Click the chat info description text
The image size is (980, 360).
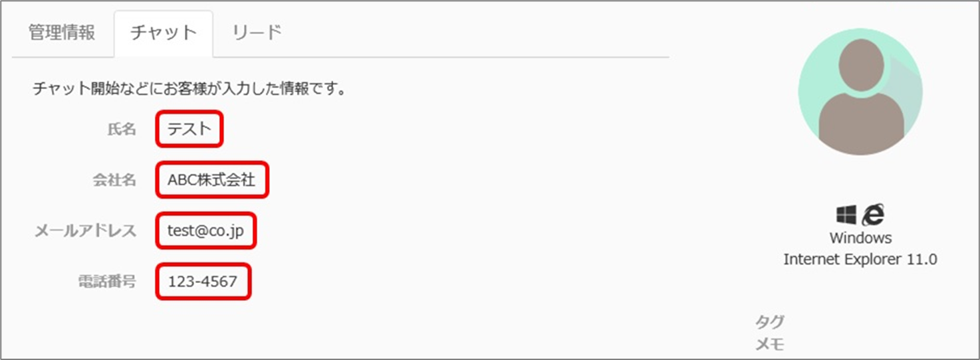coord(189,88)
